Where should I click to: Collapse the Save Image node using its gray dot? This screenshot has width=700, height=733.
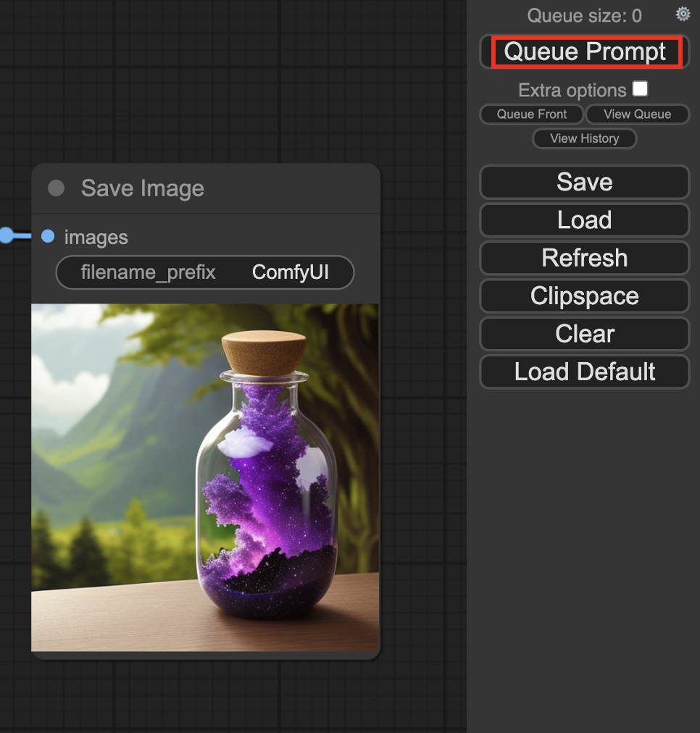[56, 188]
